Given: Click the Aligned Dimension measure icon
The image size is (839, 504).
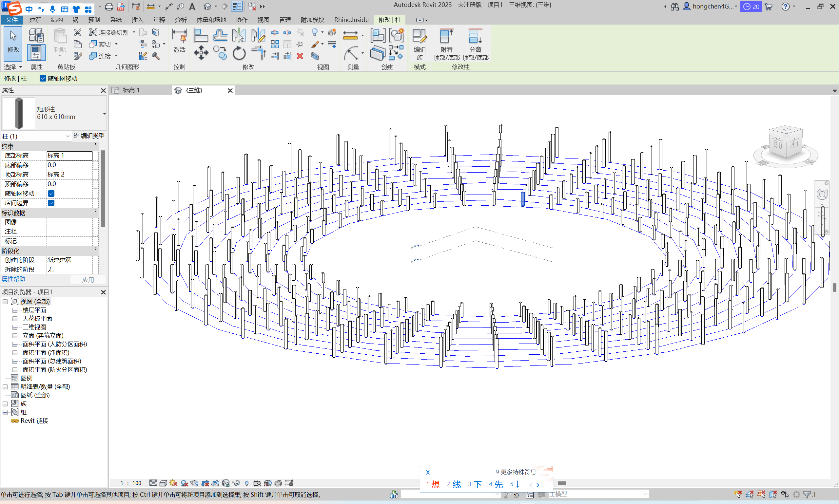Looking at the screenshot, I should [350, 35].
